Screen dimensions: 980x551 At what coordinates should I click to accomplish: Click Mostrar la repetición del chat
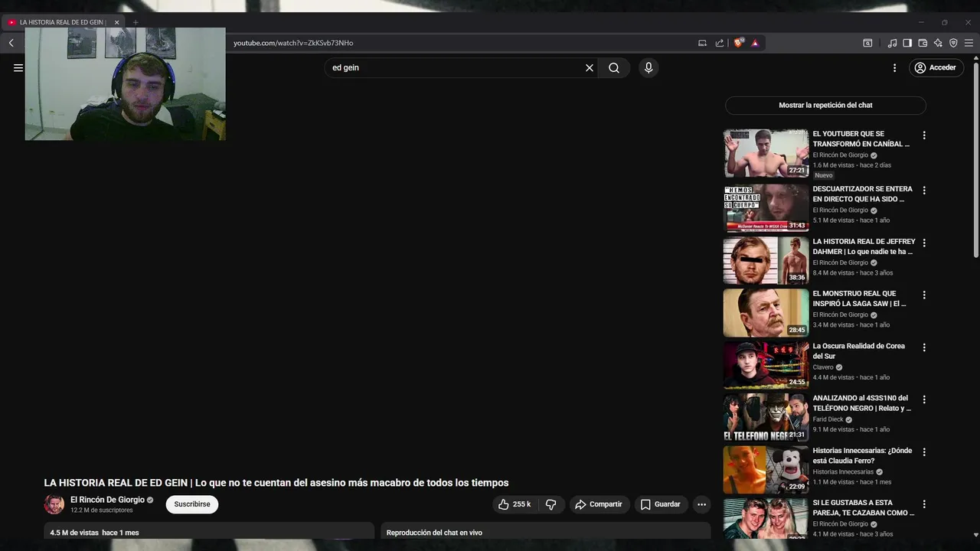[x=825, y=105]
